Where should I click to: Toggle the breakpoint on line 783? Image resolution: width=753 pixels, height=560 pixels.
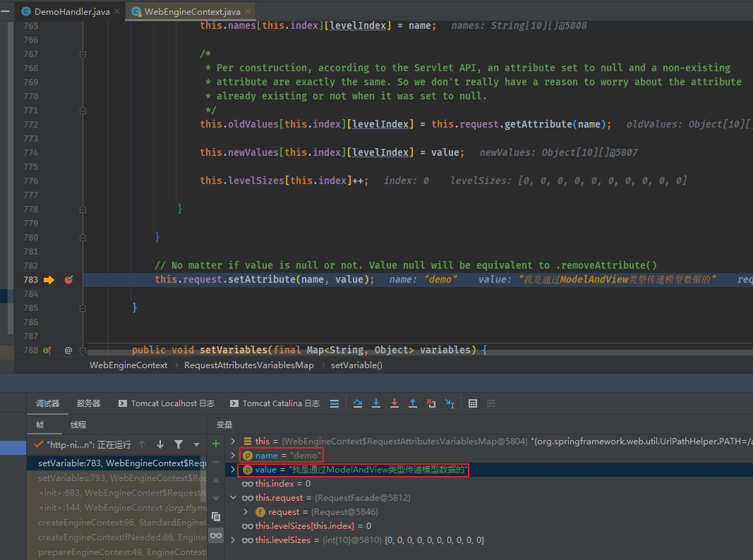click(68, 280)
